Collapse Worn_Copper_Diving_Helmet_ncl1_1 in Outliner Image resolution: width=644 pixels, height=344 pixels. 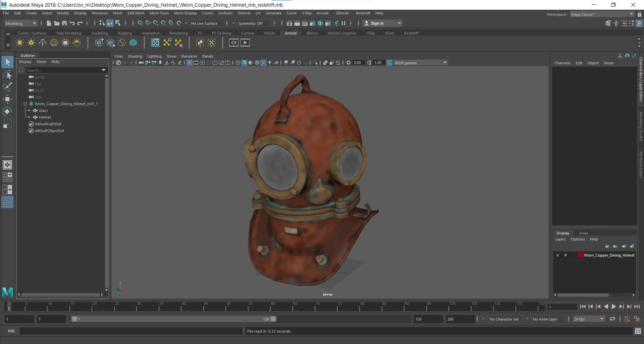tap(25, 104)
